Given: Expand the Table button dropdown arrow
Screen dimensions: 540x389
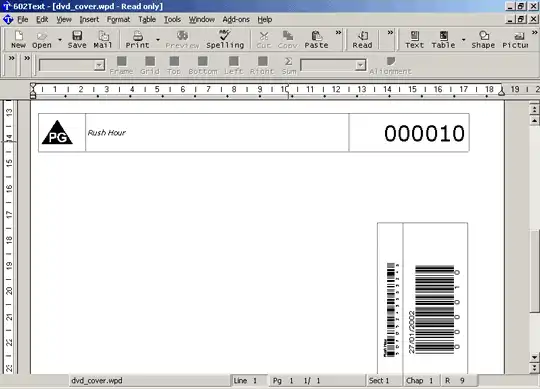Looking at the screenshot, I should (x=464, y=40).
